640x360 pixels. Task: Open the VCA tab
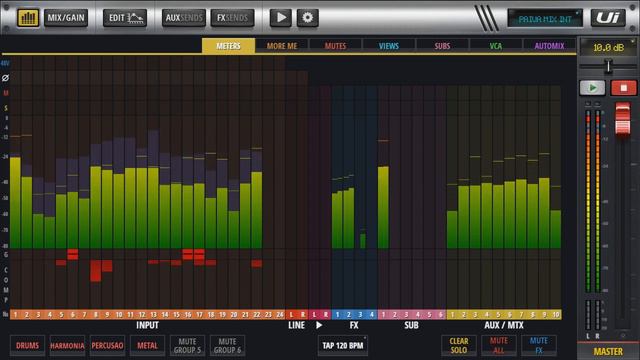pyautogui.click(x=496, y=46)
